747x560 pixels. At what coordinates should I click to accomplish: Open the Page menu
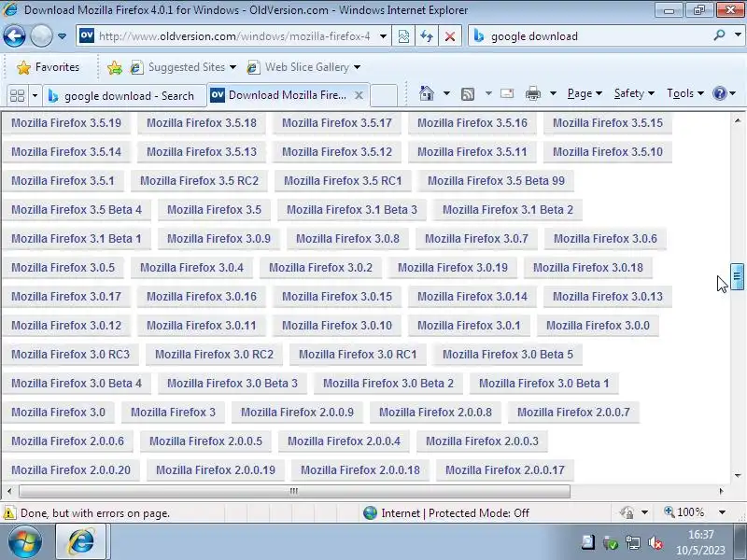585,93
